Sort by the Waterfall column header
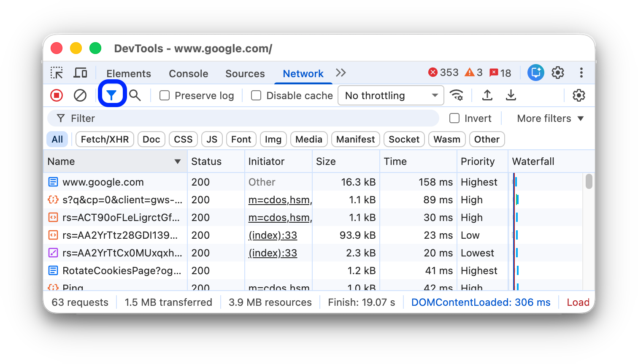This screenshot has width=638, height=364. point(551,162)
